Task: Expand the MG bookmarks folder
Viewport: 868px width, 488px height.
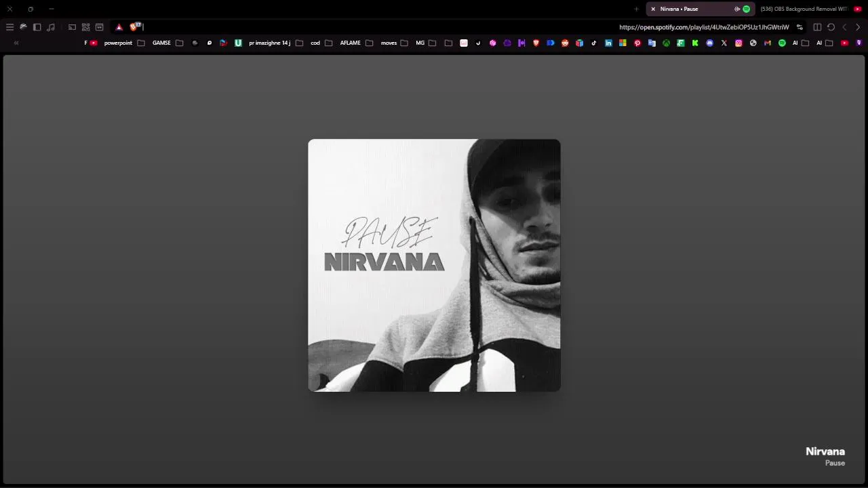Action: 426,43
